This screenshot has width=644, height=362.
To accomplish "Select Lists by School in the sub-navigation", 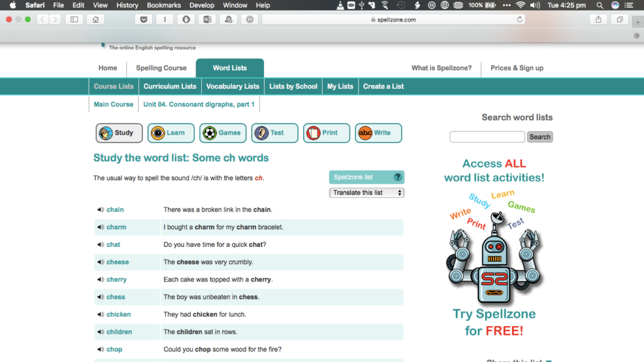I will tap(293, 86).
